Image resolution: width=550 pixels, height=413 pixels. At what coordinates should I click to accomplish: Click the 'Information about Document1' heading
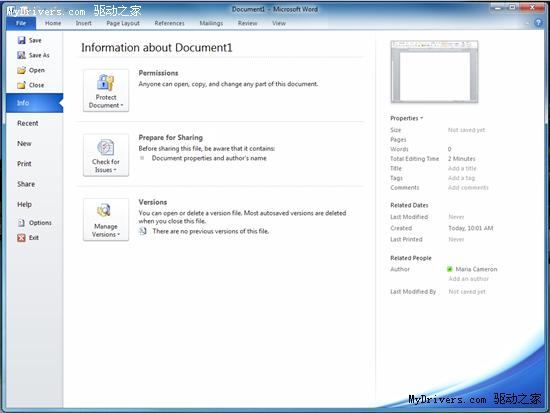157,48
